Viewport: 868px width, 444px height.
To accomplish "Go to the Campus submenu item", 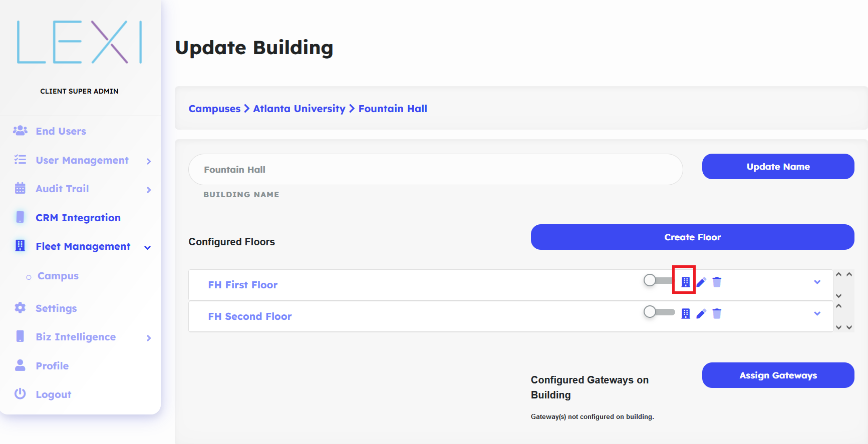I will pos(58,276).
